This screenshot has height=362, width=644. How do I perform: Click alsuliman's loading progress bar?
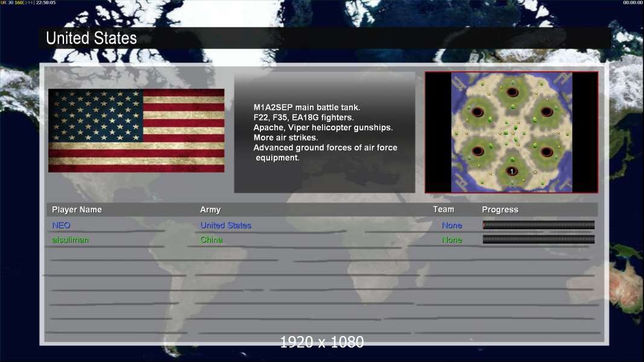(538, 239)
